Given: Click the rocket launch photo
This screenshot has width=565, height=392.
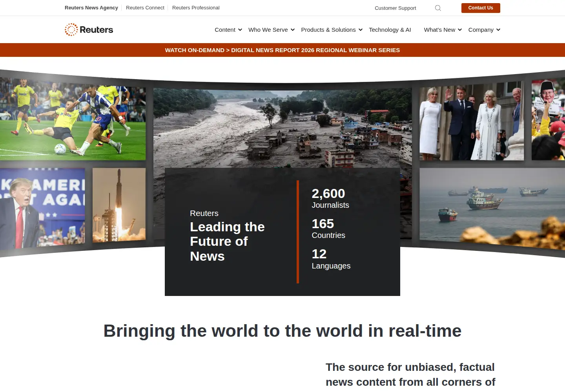Looking at the screenshot, I should (x=119, y=205).
